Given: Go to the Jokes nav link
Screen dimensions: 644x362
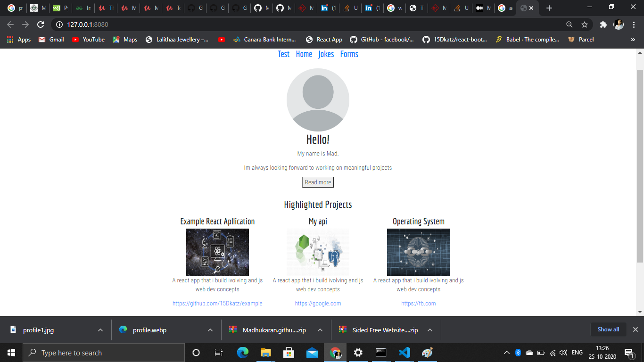Looking at the screenshot, I should coord(326,54).
